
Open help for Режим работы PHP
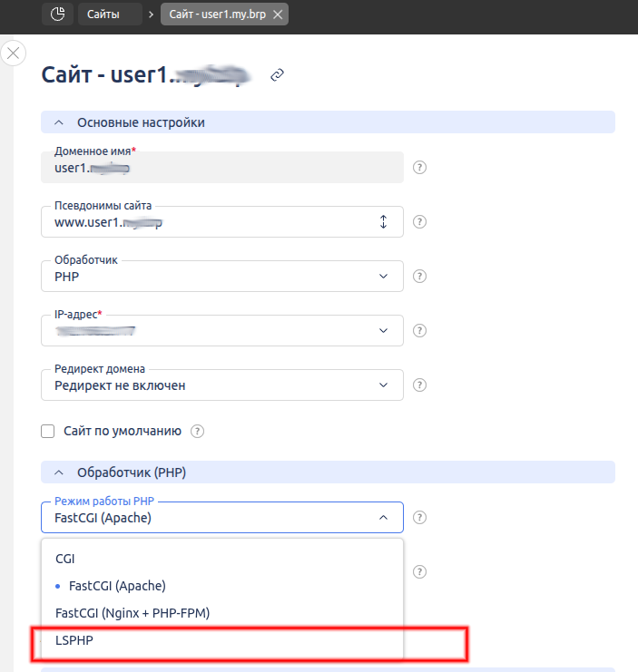click(x=419, y=517)
